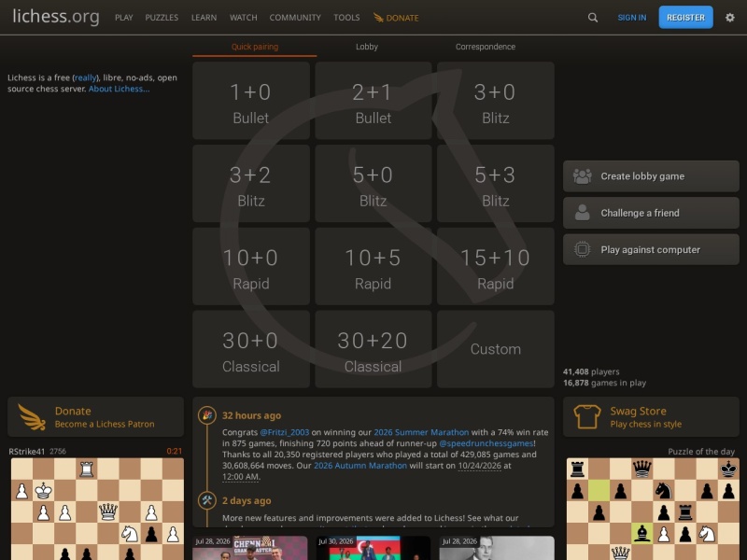Click the tools icon beside 2 days ago
The height and width of the screenshot is (560, 747).
tap(206, 500)
